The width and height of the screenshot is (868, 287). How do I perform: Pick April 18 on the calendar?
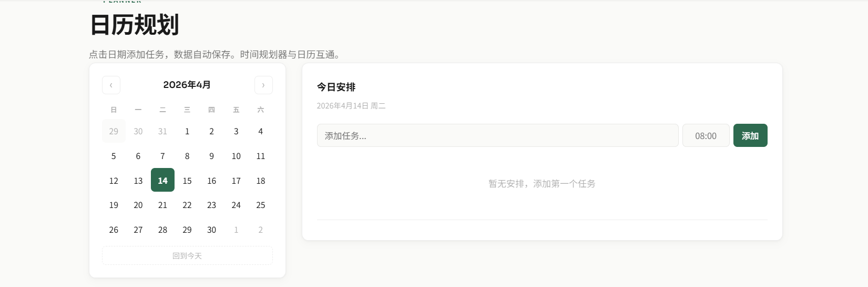(261, 180)
